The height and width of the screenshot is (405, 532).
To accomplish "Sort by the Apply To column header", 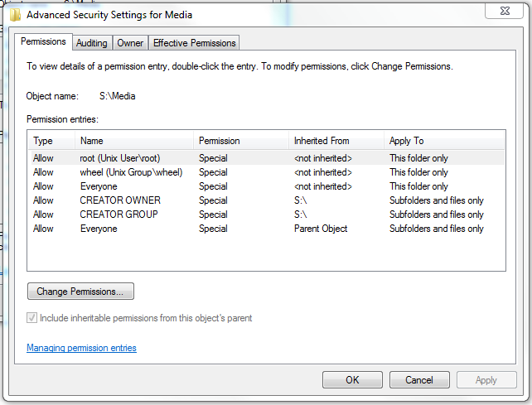I will pyautogui.click(x=444, y=141).
